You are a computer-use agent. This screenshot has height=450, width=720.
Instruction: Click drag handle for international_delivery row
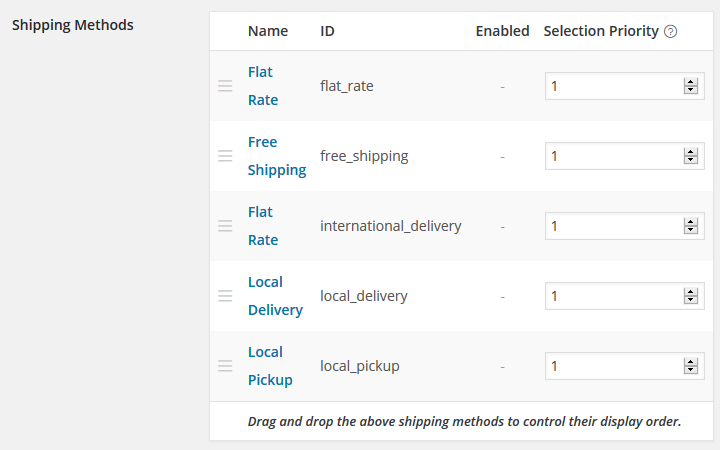(225, 226)
